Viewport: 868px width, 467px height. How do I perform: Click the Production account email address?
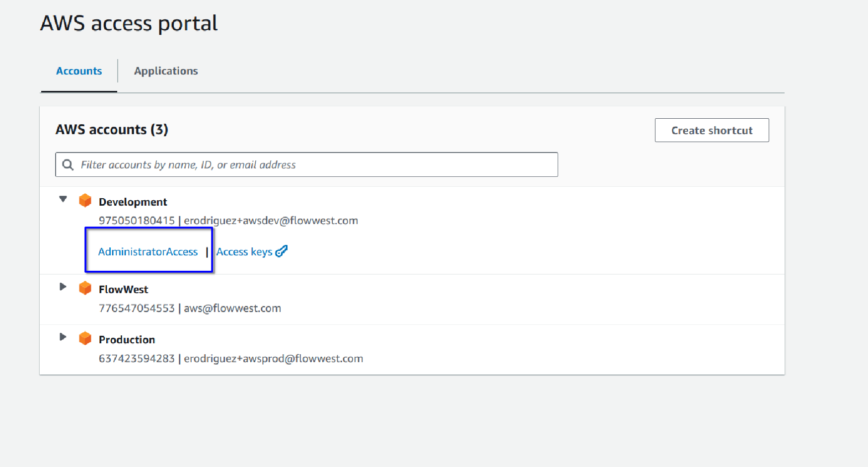(x=273, y=358)
